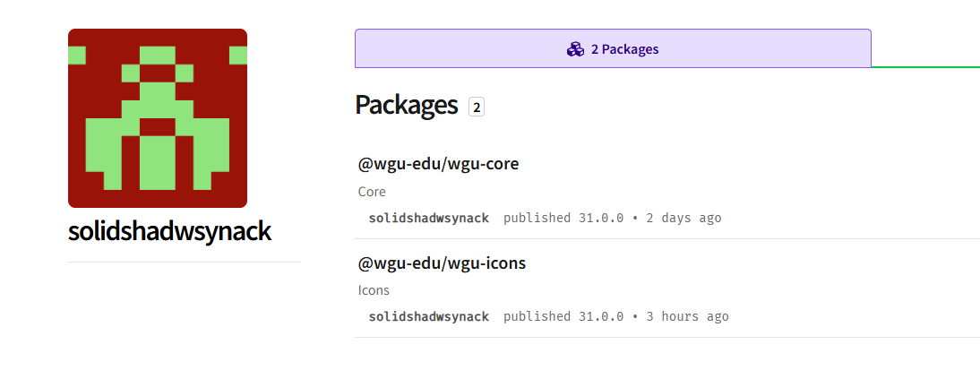Click the Icons description text
The height and width of the screenshot is (379, 980).
[x=374, y=290]
